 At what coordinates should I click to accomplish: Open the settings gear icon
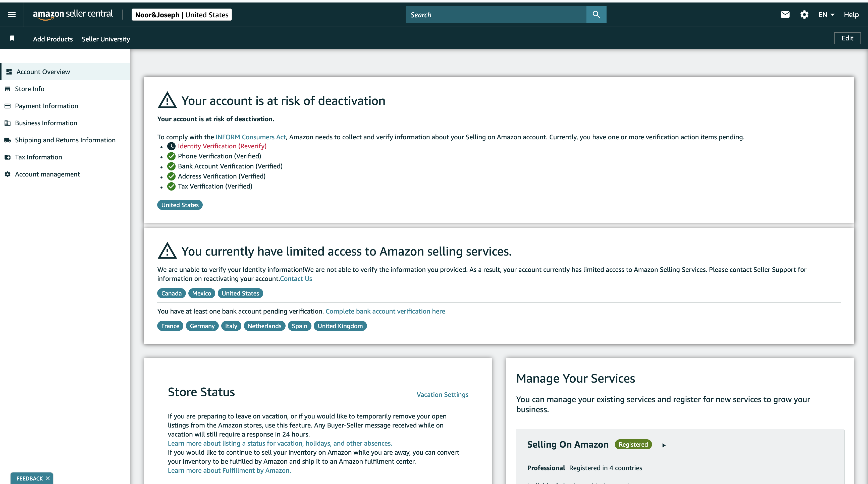pos(804,15)
